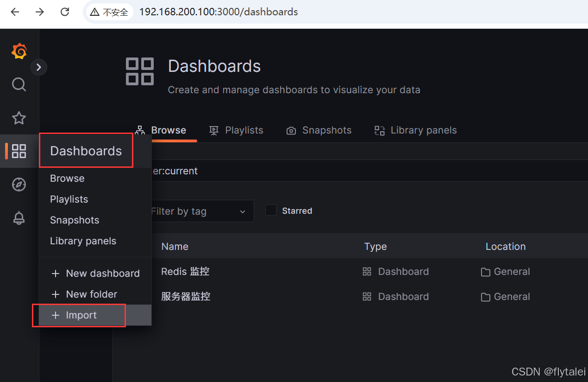The height and width of the screenshot is (382, 588).
Task: Choose Snapshots from the Dashboards menu
Action: click(x=75, y=220)
